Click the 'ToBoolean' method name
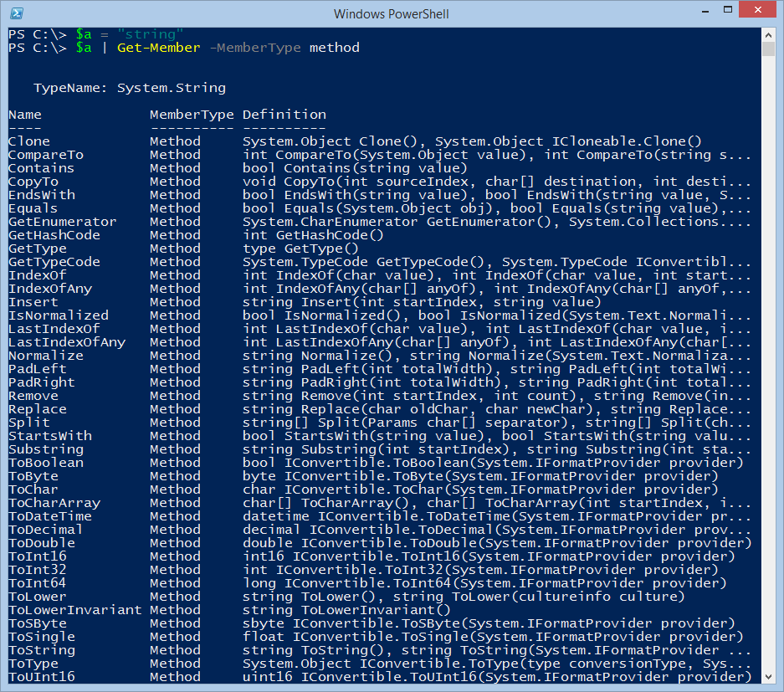This screenshot has height=692, width=784. (46, 463)
